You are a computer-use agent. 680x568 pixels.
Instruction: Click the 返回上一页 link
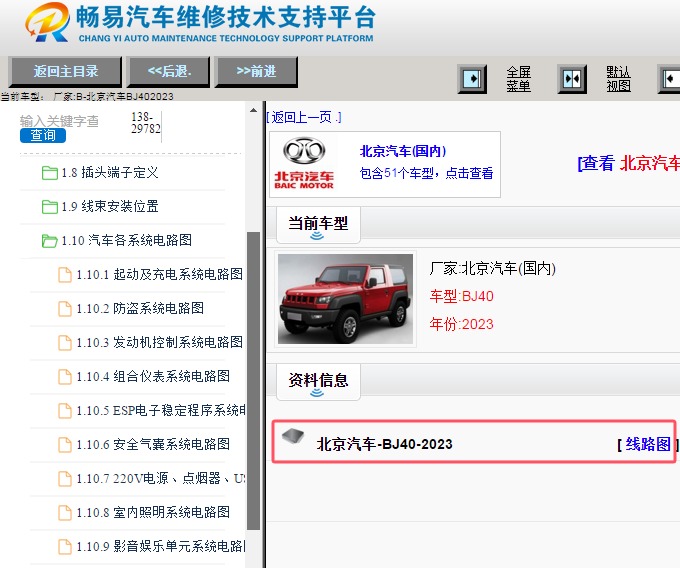pos(304,117)
